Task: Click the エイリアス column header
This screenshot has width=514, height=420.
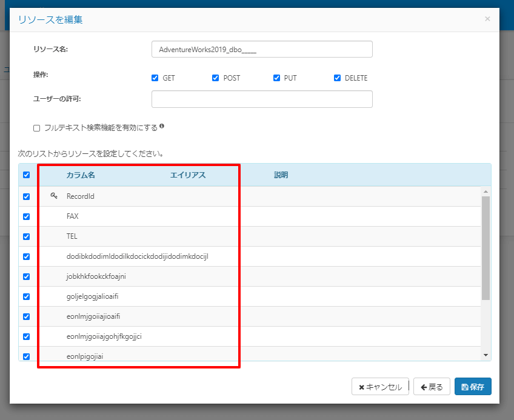Action: [x=188, y=175]
